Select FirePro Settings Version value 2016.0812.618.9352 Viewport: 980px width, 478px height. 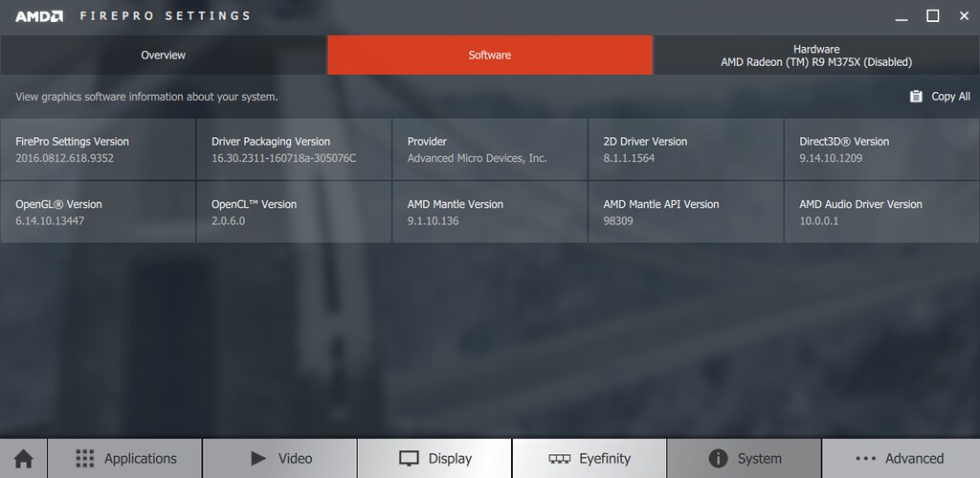(x=64, y=158)
